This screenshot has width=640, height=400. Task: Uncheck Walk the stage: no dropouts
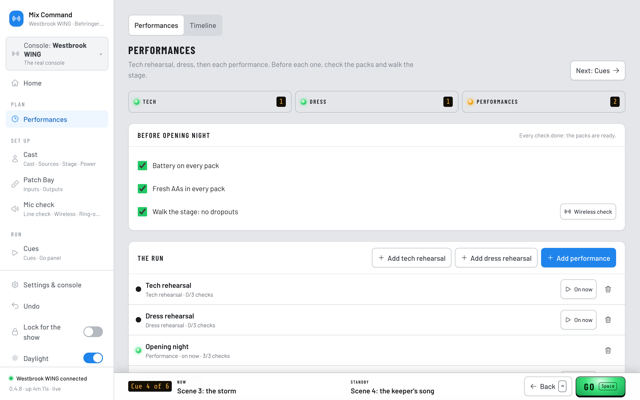142,211
